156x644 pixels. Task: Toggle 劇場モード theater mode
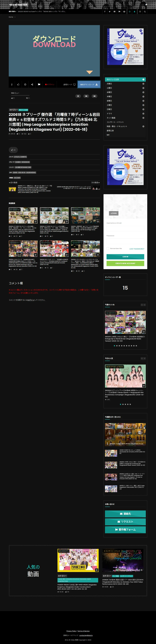(x=69, y=85)
